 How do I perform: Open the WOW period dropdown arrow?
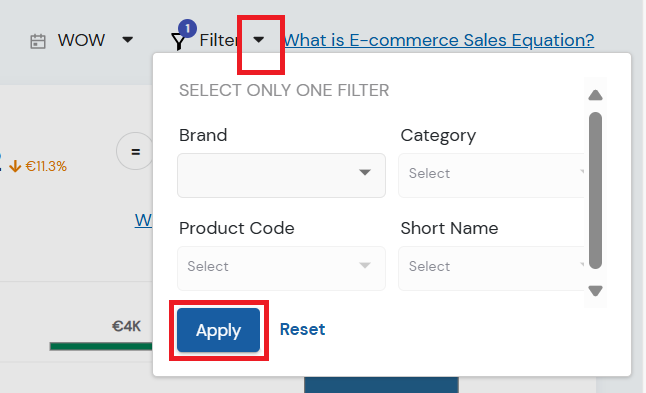(128, 40)
